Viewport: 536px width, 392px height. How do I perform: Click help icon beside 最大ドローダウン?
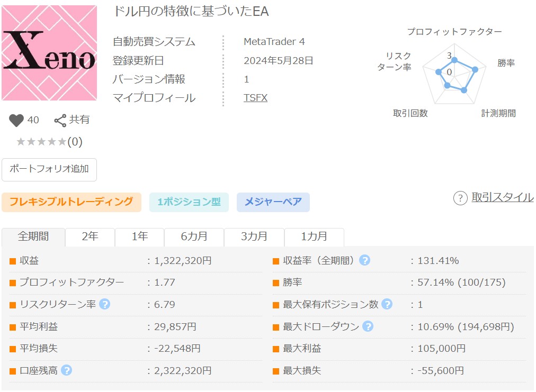point(368,326)
